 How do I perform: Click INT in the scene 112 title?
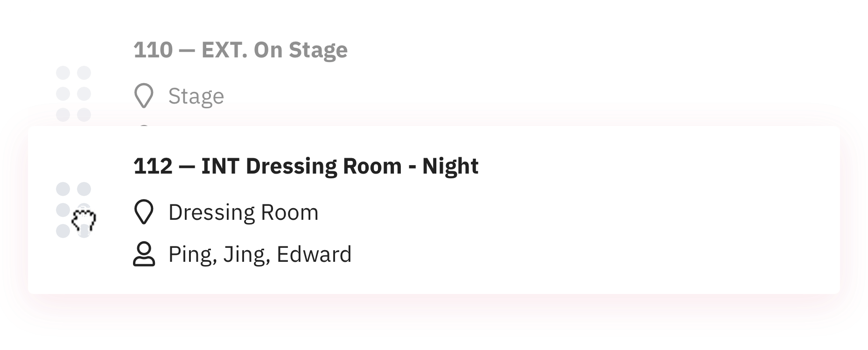[x=220, y=166]
